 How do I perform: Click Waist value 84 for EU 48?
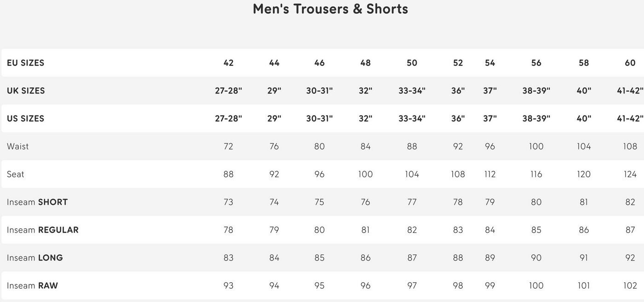pos(366,146)
